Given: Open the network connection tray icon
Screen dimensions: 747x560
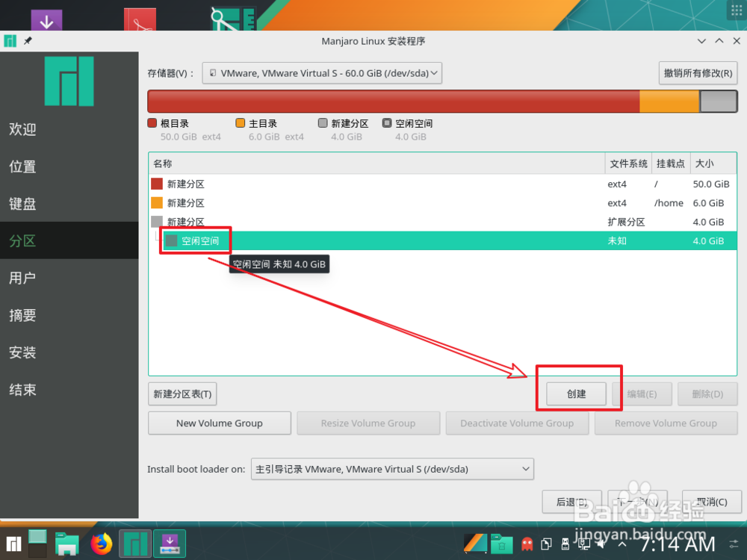Looking at the screenshot, I should (x=584, y=544).
